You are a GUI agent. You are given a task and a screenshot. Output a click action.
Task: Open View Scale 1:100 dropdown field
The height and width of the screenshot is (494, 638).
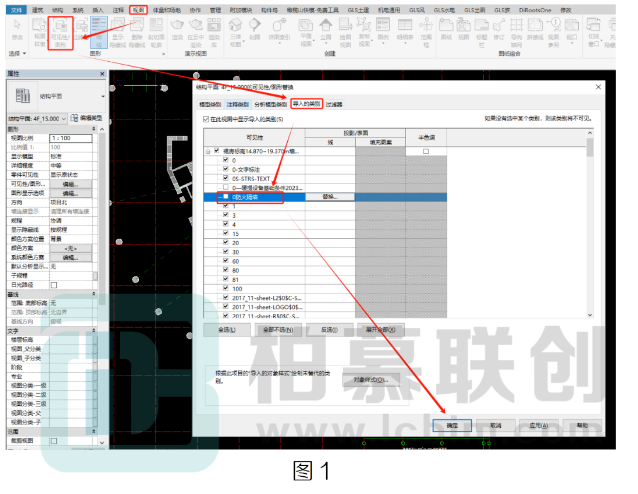(x=71, y=138)
